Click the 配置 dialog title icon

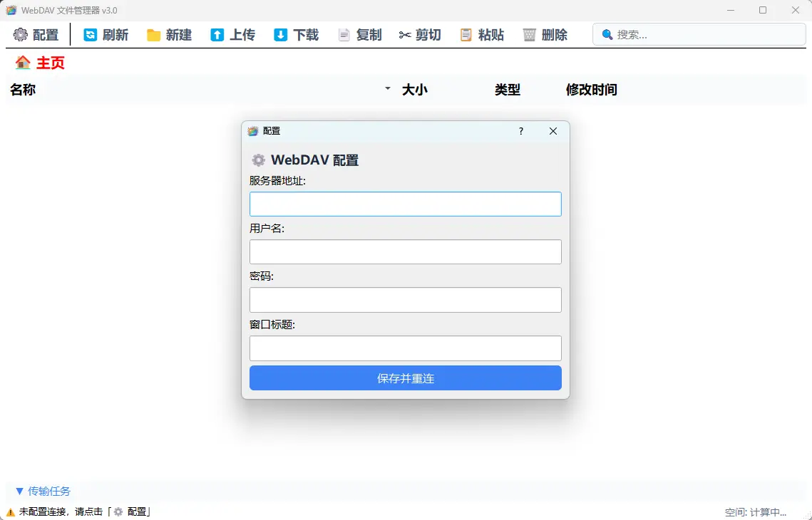click(252, 131)
